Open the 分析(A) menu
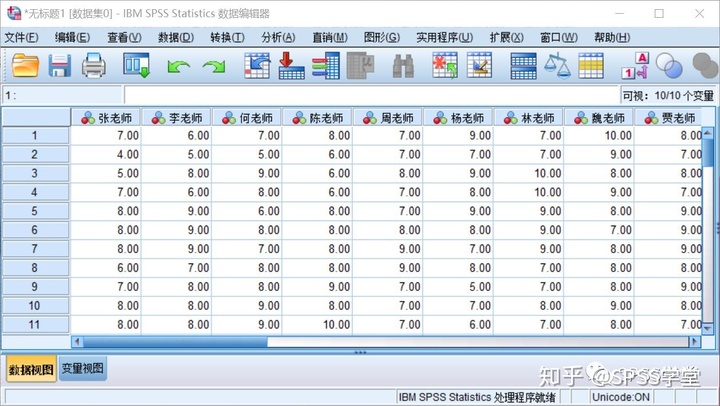 coord(278,37)
